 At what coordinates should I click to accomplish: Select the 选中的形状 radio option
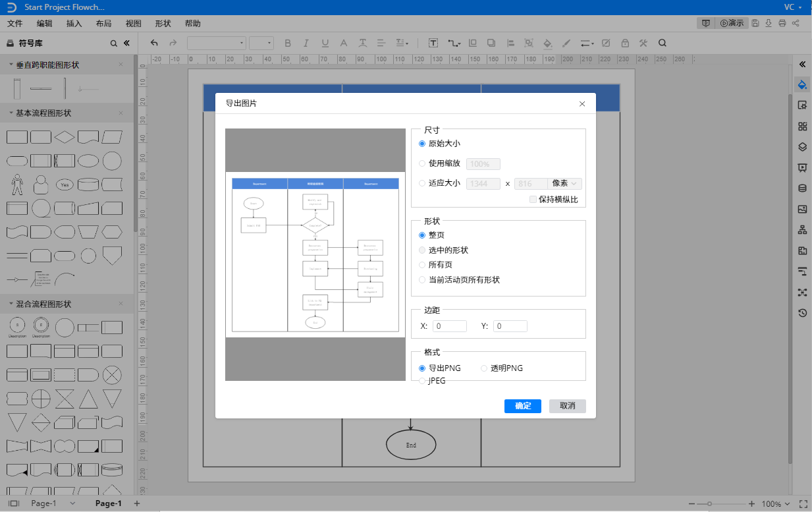pyautogui.click(x=422, y=250)
